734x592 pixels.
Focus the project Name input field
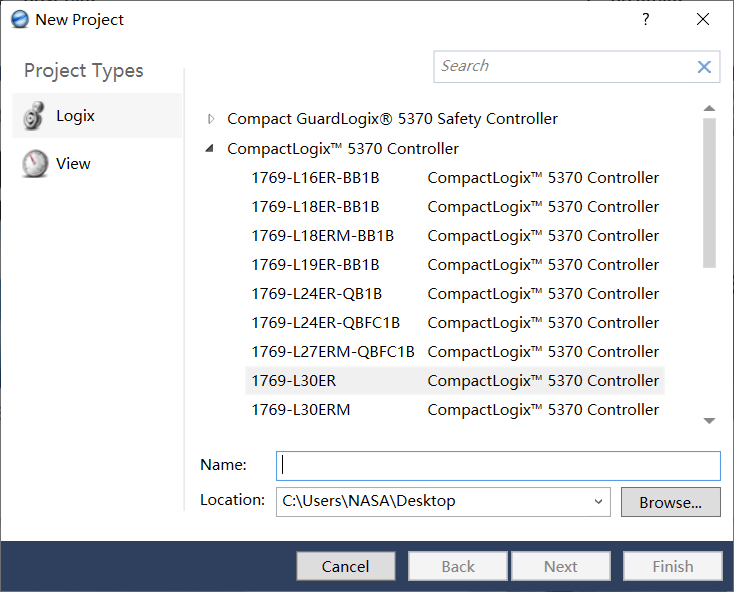tap(498, 466)
